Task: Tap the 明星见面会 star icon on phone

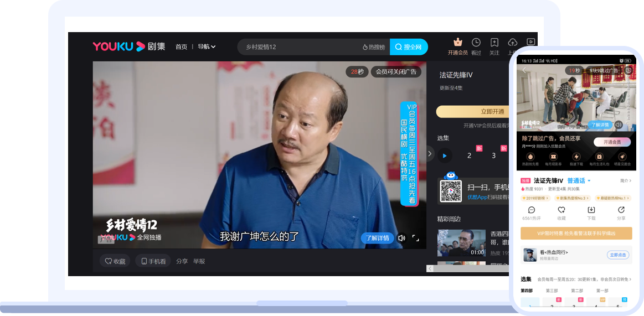Action: pos(622,157)
